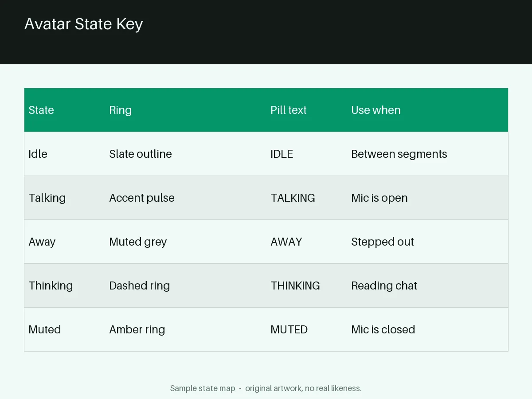Select the Thinking state cell

pos(51,286)
